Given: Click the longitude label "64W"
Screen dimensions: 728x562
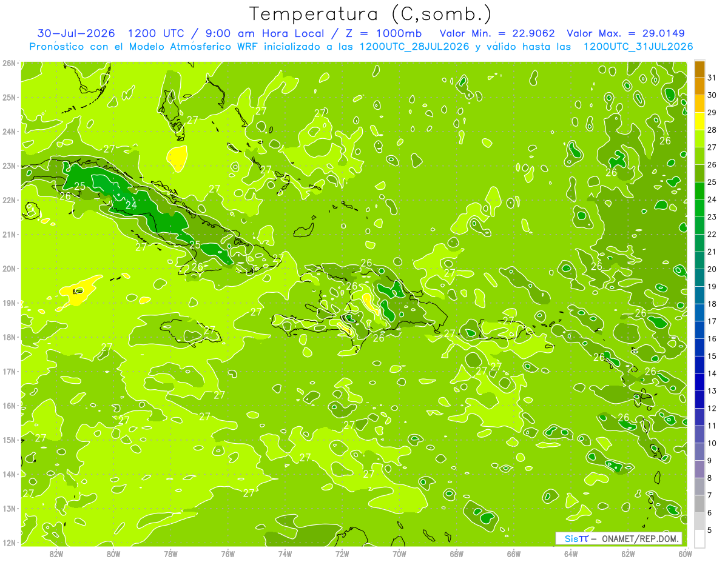Looking at the screenshot, I should (571, 554).
